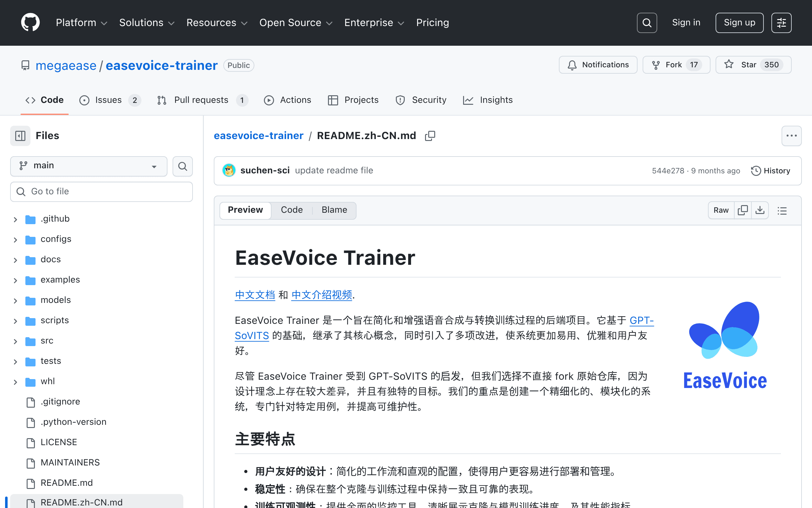Image resolution: width=812 pixels, height=508 pixels.
Task: Open the search magnifier in header
Action: tap(646, 23)
